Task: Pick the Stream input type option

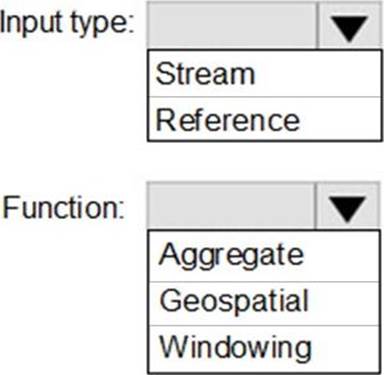Action: click(x=264, y=74)
